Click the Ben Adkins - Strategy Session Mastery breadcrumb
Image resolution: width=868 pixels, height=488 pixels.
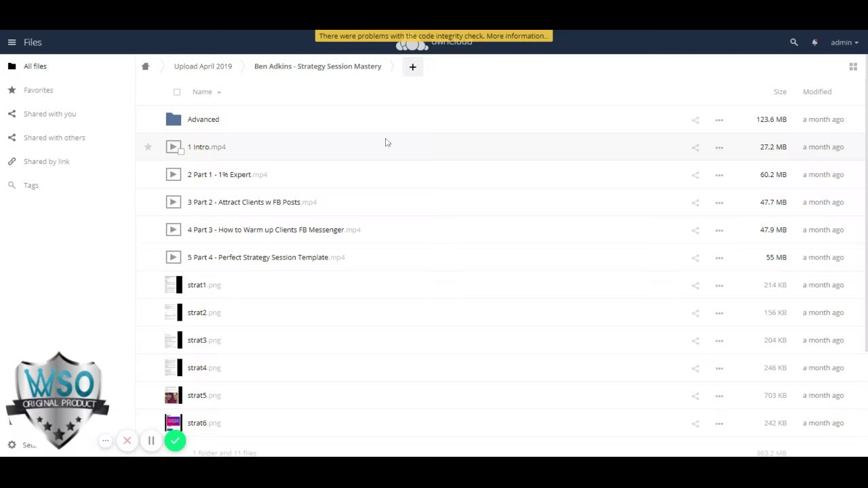pos(317,66)
